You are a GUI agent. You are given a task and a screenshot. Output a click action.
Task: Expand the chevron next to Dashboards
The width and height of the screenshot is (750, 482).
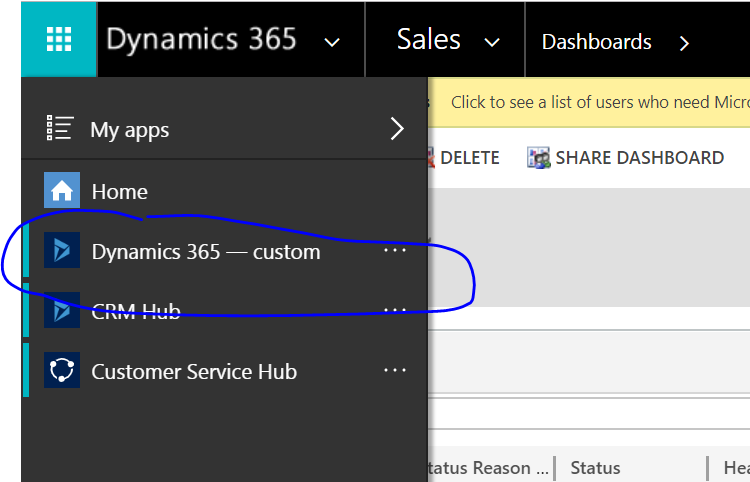(x=684, y=44)
